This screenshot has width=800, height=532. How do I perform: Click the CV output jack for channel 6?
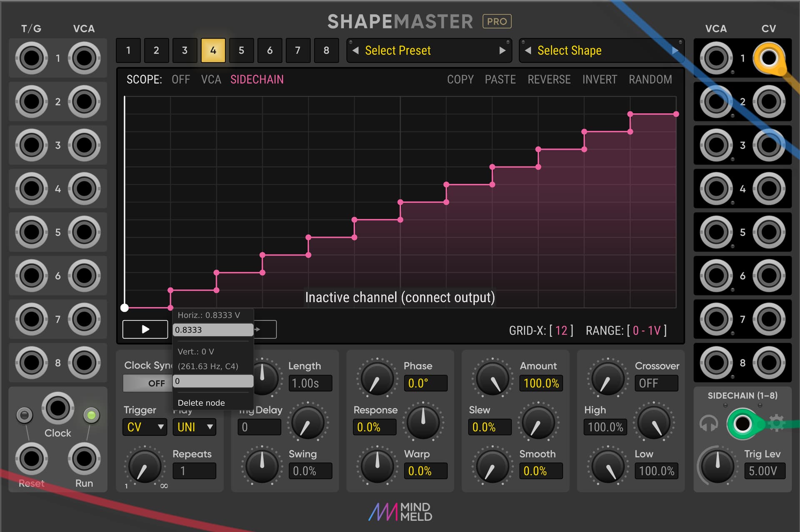click(769, 276)
